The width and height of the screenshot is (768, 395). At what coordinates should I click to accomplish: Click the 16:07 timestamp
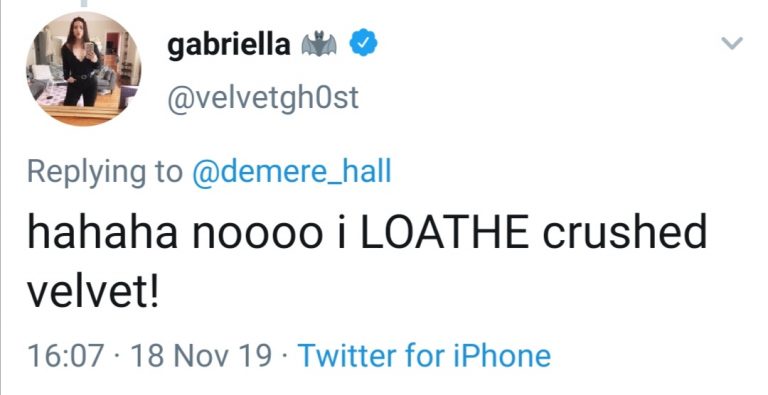pos(66,356)
